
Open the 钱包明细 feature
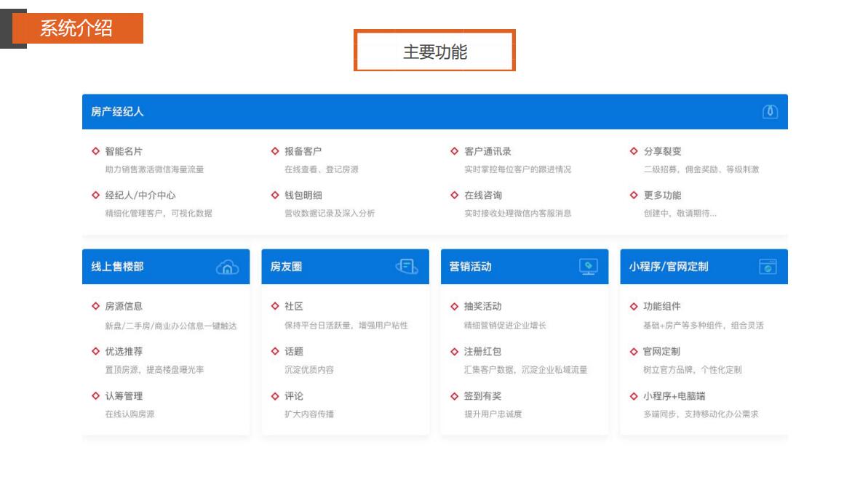click(x=303, y=196)
